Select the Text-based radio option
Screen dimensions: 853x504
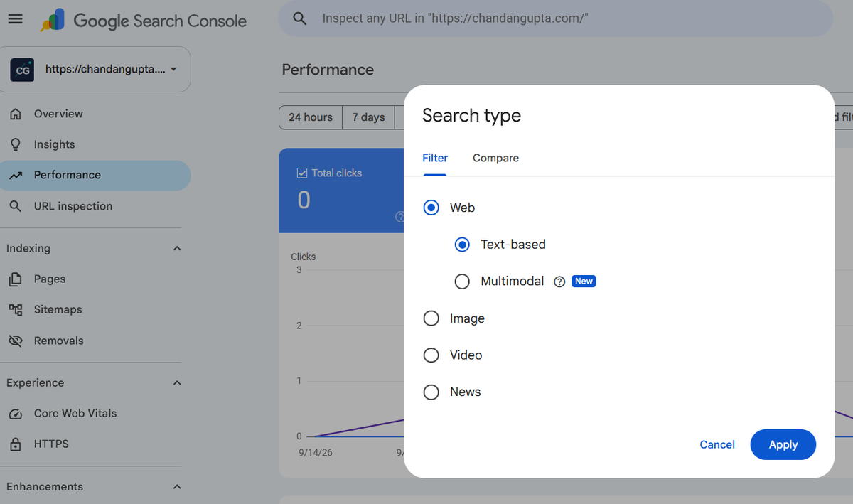pos(462,245)
